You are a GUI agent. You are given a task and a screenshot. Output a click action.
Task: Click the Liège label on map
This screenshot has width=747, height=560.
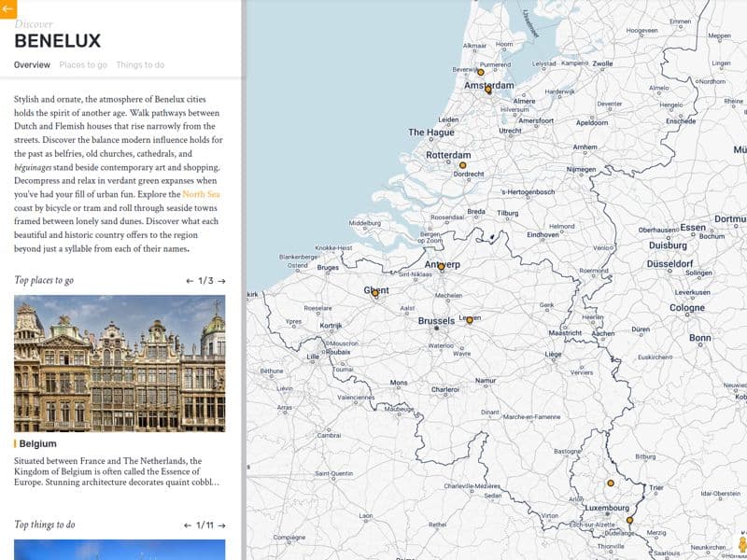click(553, 355)
